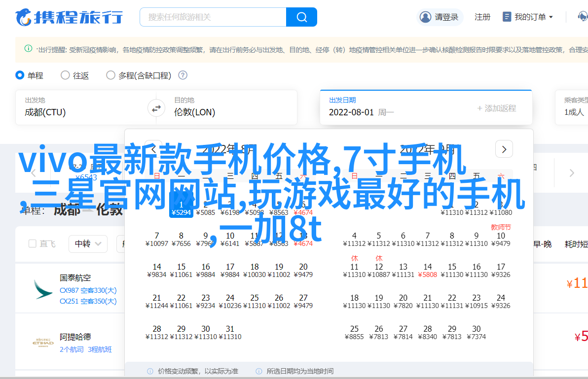Click the 国泰航空 airline logo
The width and height of the screenshot is (588, 379).
[43, 289]
